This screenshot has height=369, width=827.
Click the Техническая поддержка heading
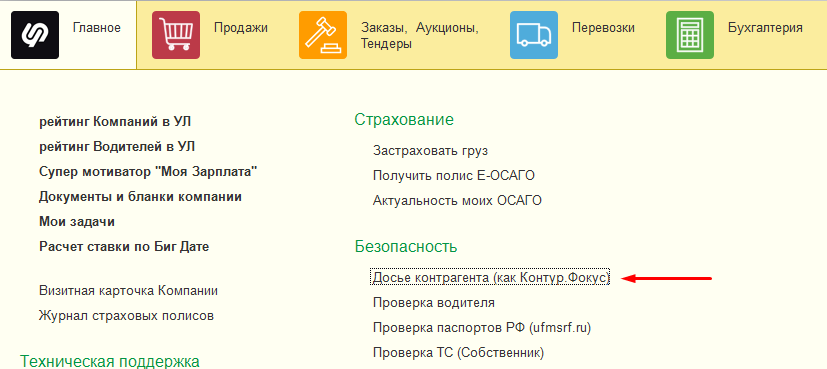pos(110,362)
